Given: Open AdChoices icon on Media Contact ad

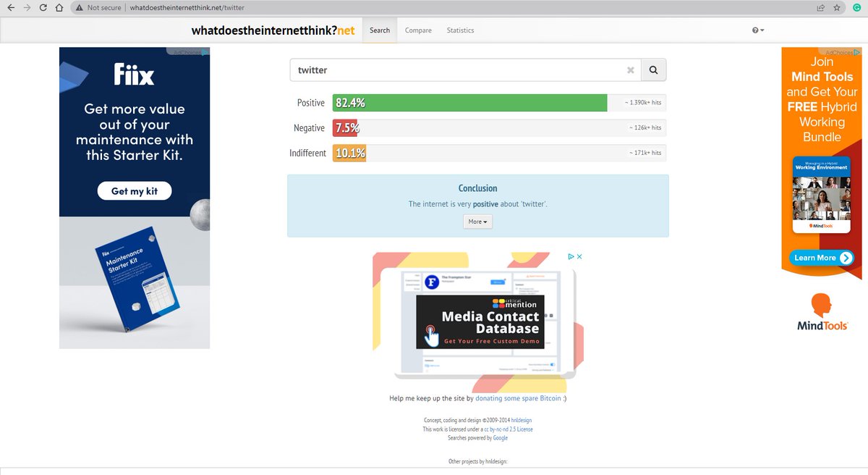Looking at the screenshot, I should pos(571,256).
